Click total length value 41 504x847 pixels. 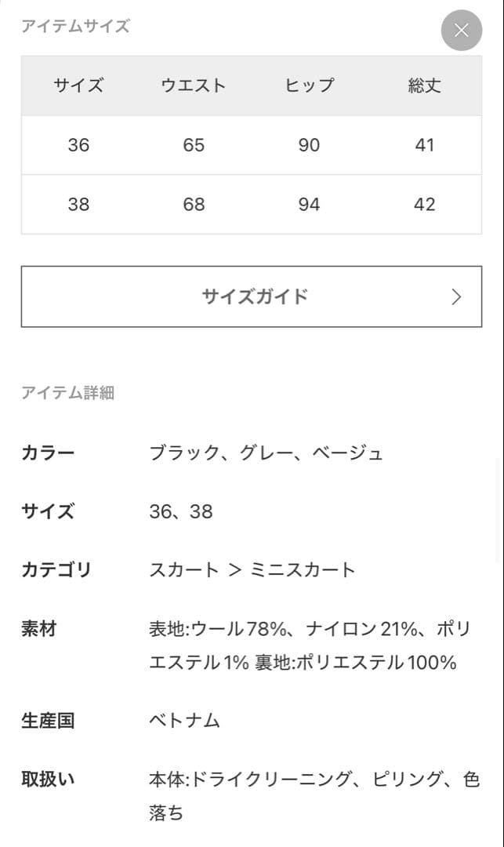pyautogui.click(x=424, y=145)
